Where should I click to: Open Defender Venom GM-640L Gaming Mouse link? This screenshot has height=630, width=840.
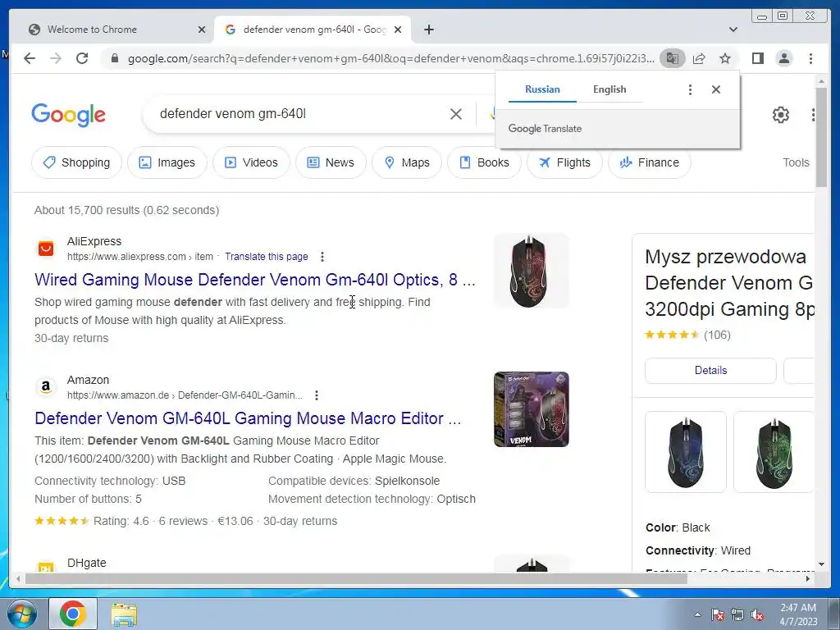point(248,418)
